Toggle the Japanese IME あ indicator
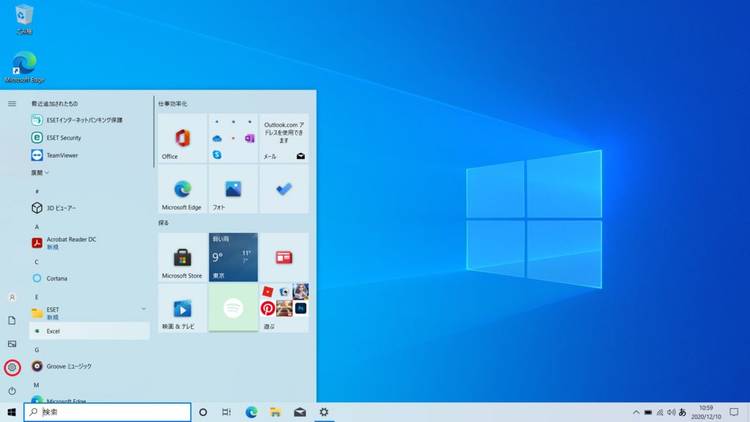This screenshot has height=422, width=750. coord(682,412)
